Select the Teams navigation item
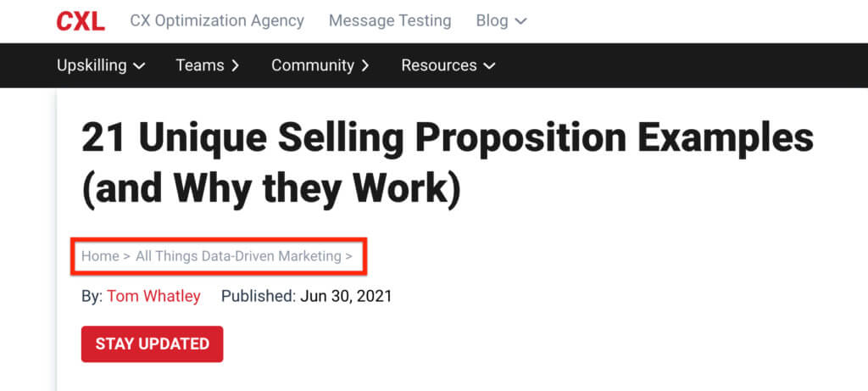Viewport: 868px width, 391px height. [x=199, y=65]
